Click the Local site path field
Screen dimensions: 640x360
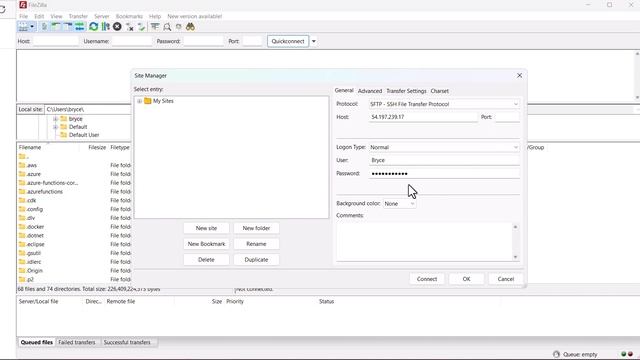pyautogui.click(x=88, y=109)
